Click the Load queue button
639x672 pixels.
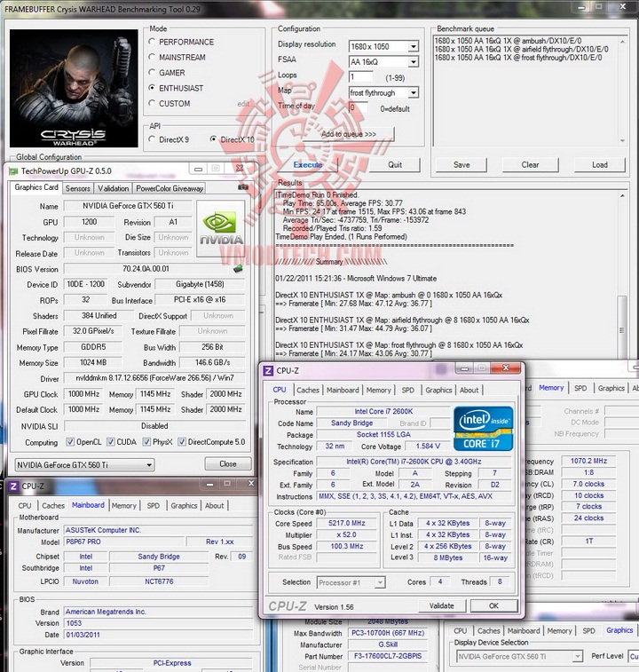click(x=600, y=165)
